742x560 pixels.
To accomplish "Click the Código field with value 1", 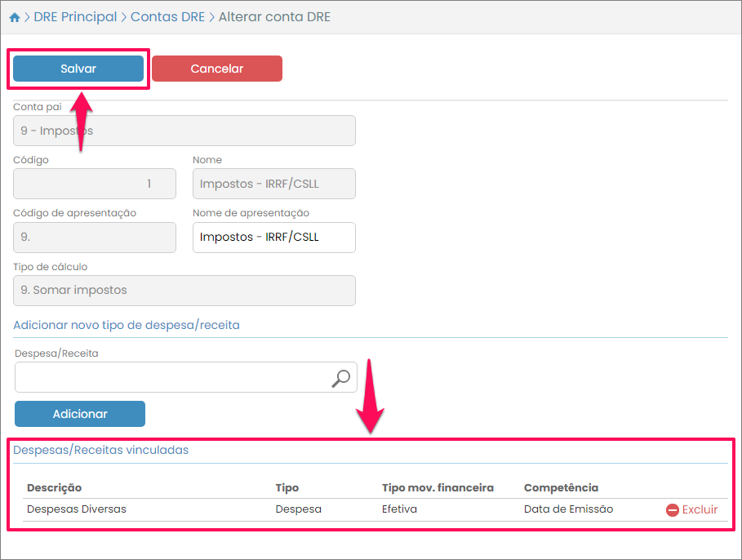I will pyautogui.click(x=95, y=184).
